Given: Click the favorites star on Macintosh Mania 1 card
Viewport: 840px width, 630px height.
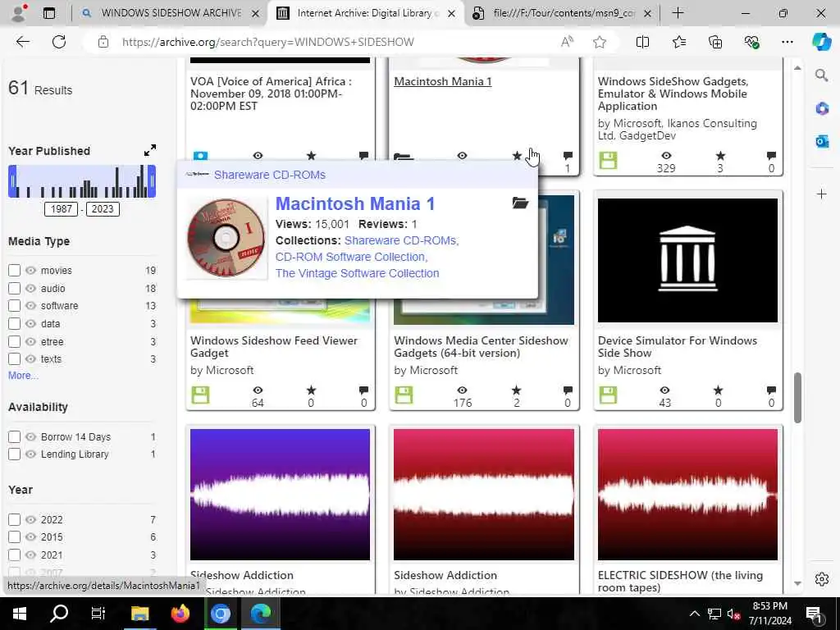Looking at the screenshot, I should coord(517,156).
